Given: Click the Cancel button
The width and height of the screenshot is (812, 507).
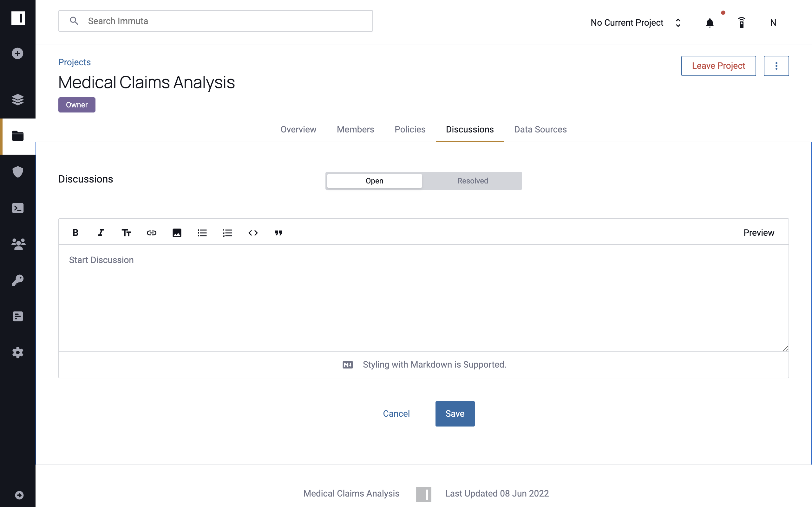Looking at the screenshot, I should (396, 414).
